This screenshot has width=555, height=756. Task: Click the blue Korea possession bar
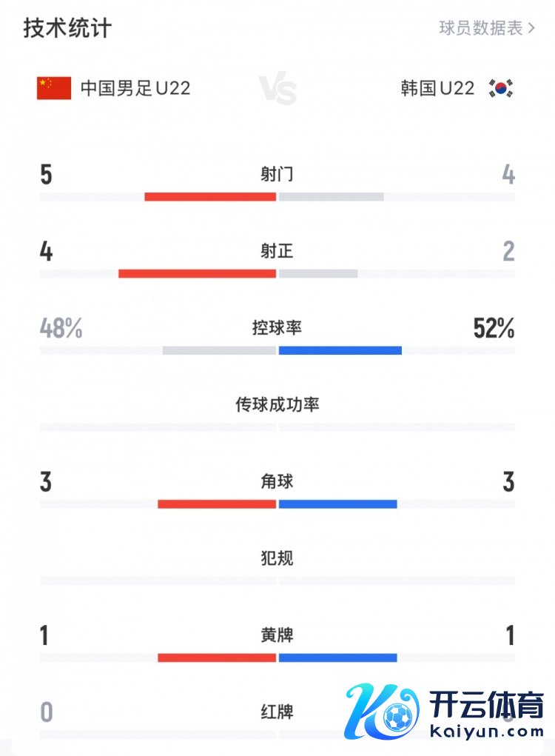coord(340,350)
